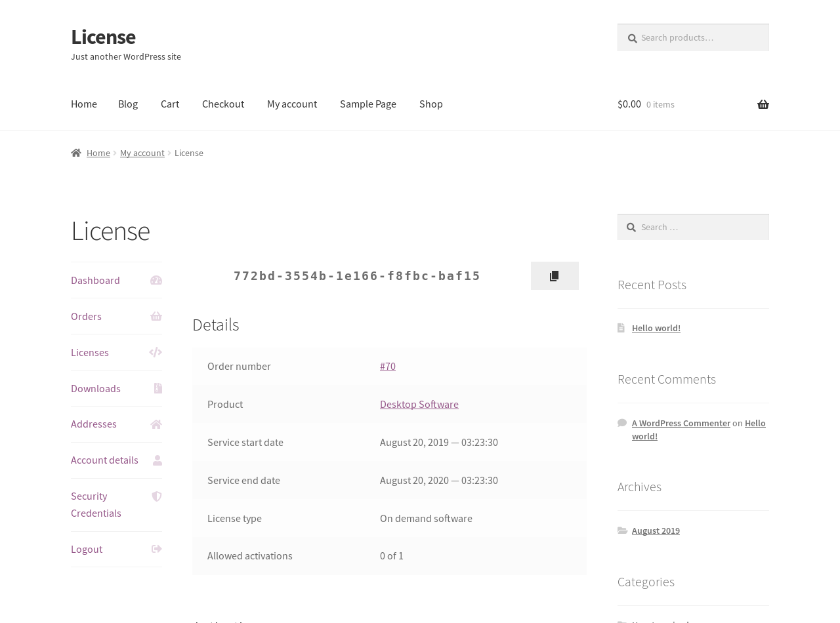
Task: Click the Logout exit icon in sidebar
Action: point(156,550)
